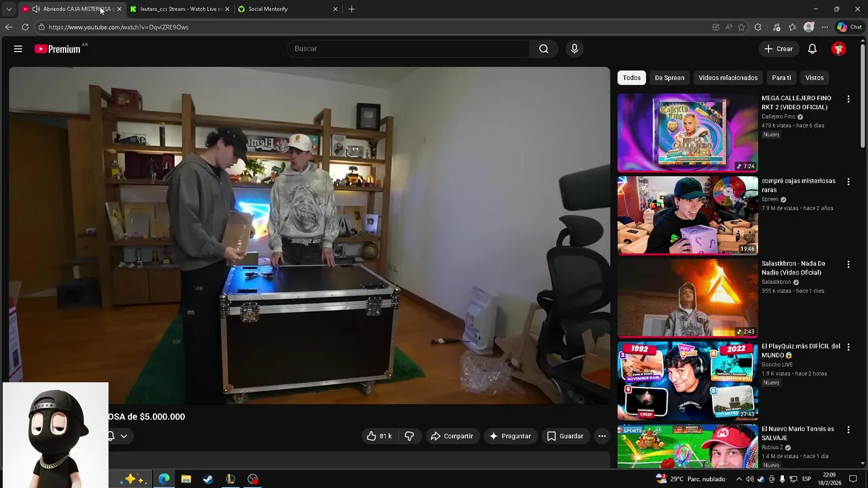Add this page to favorites star

tap(741, 27)
